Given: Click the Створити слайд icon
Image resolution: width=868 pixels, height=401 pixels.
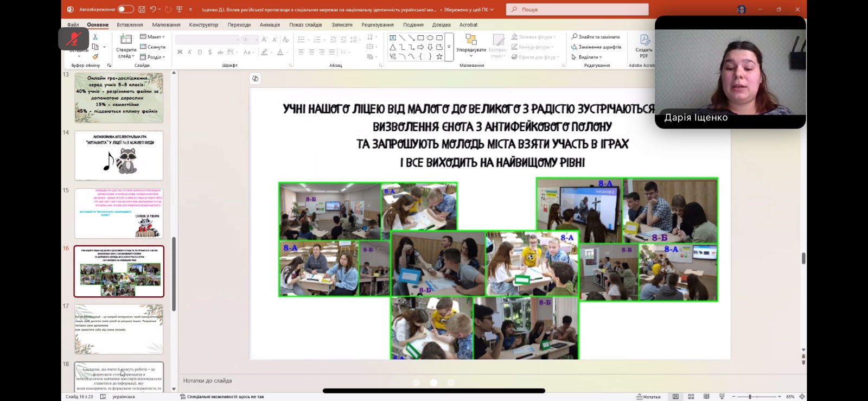Looking at the screenshot, I should click(126, 39).
